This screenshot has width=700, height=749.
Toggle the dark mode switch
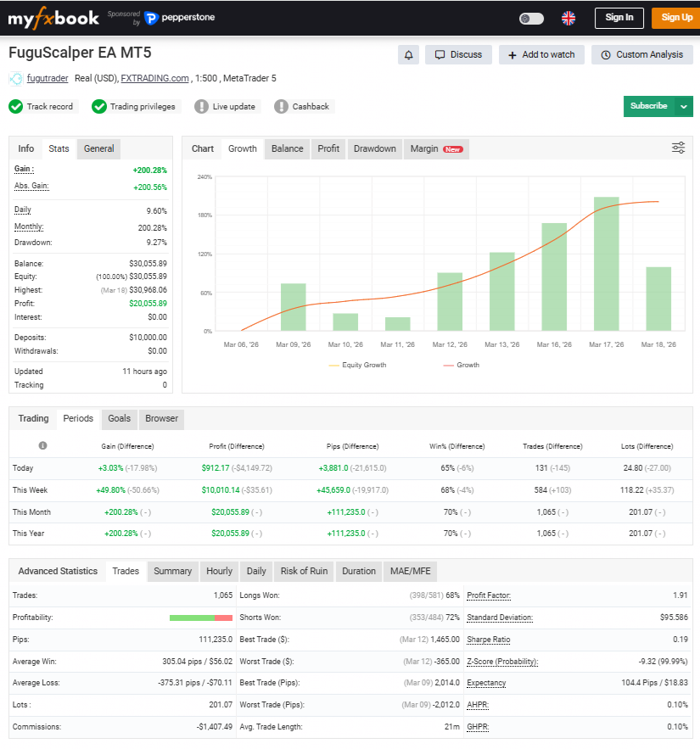531,19
